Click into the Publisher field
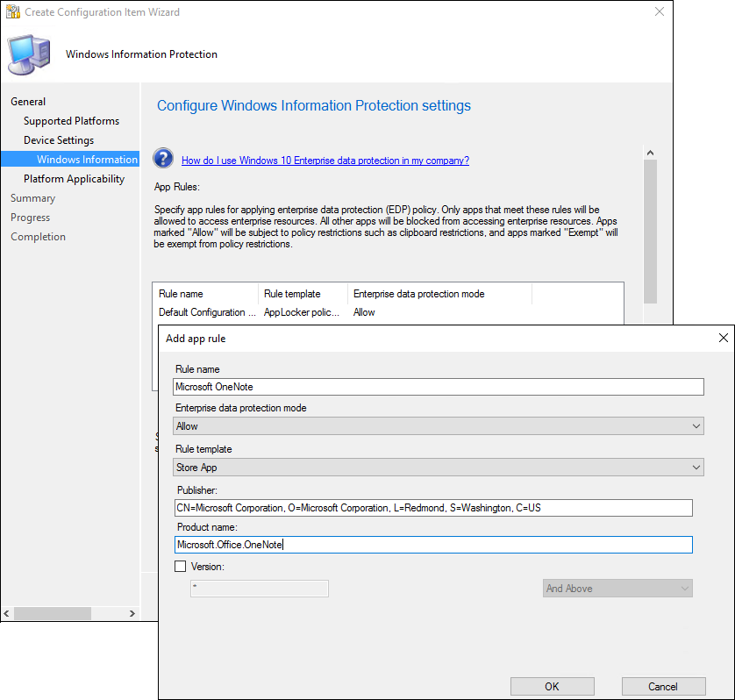This screenshot has height=700, width=735. pos(433,508)
